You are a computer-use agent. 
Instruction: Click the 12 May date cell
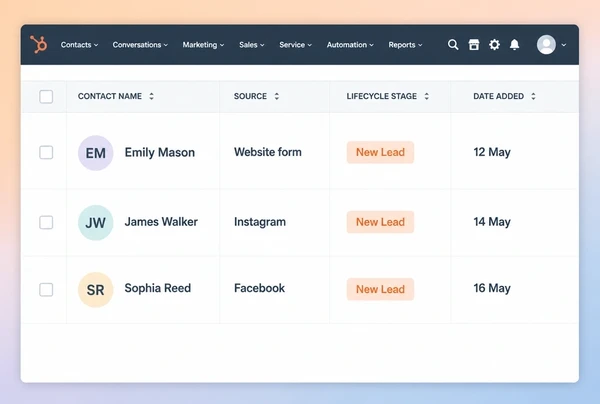(x=492, y=152)
